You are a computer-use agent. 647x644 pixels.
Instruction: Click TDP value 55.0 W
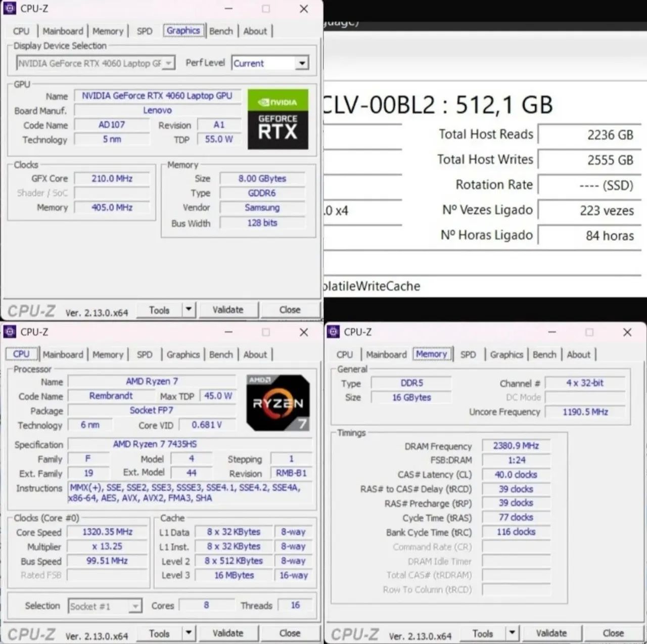click(x=219, y=139)
